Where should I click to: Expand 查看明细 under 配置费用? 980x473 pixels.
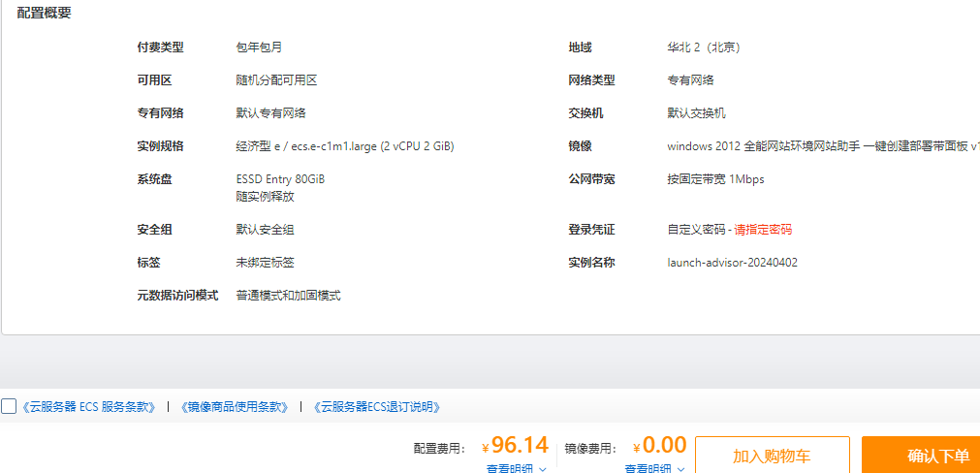pos(510,468)
